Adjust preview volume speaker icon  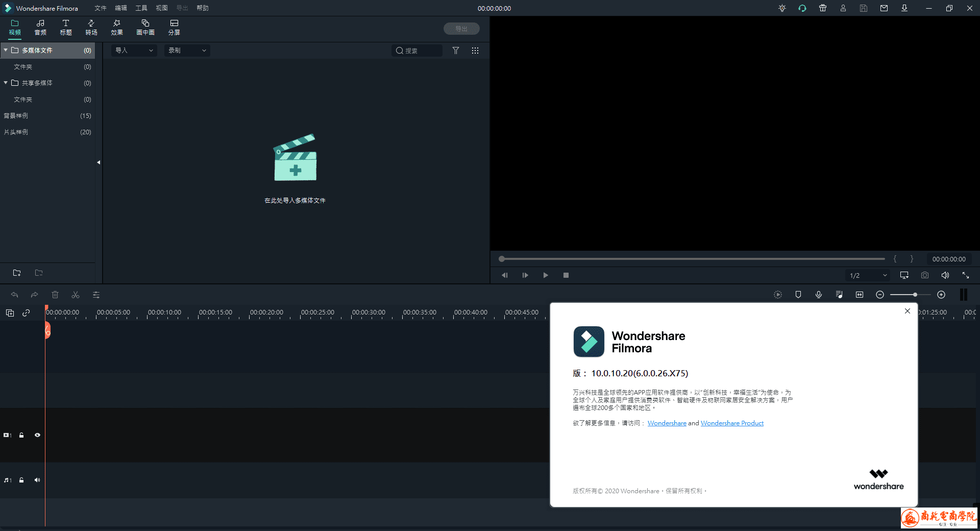click(x=945, y=275)
